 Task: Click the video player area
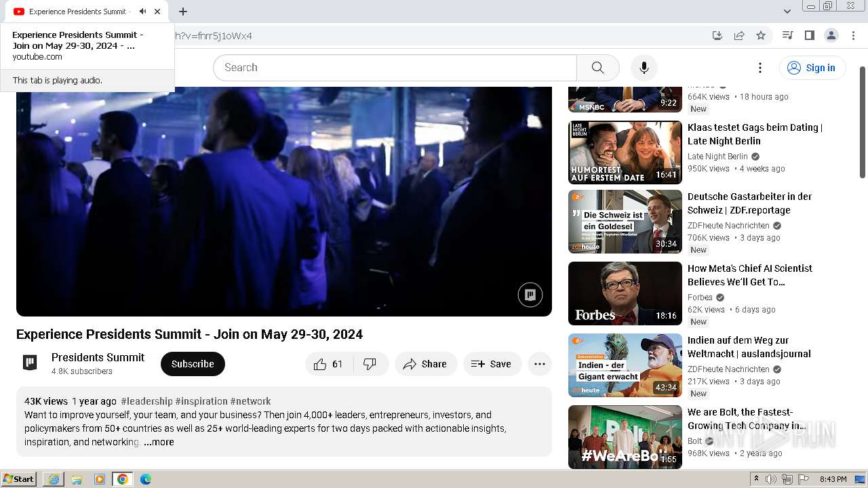tap(284, 201)
